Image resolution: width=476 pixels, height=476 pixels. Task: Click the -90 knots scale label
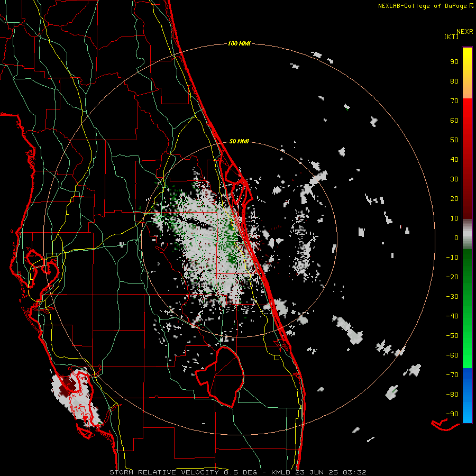tap(452, 414)
